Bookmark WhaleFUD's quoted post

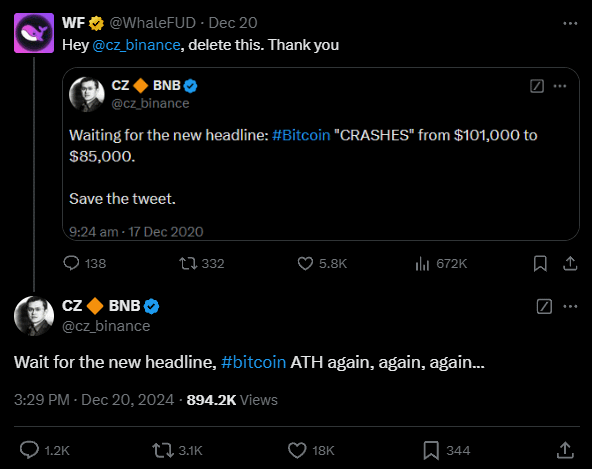[x=540, y=264]
